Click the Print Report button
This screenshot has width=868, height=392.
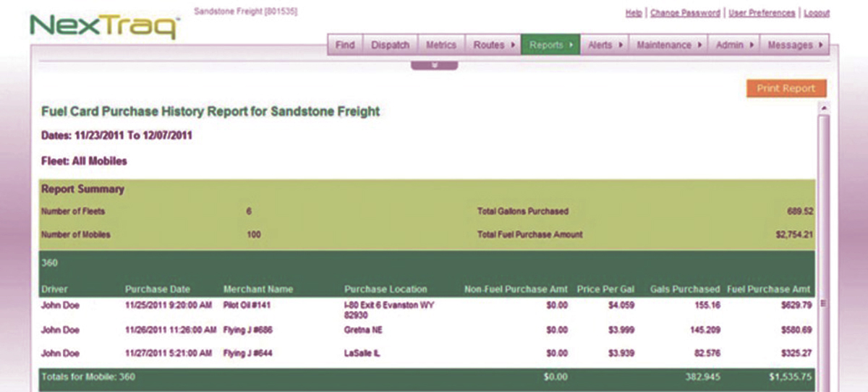786,88
